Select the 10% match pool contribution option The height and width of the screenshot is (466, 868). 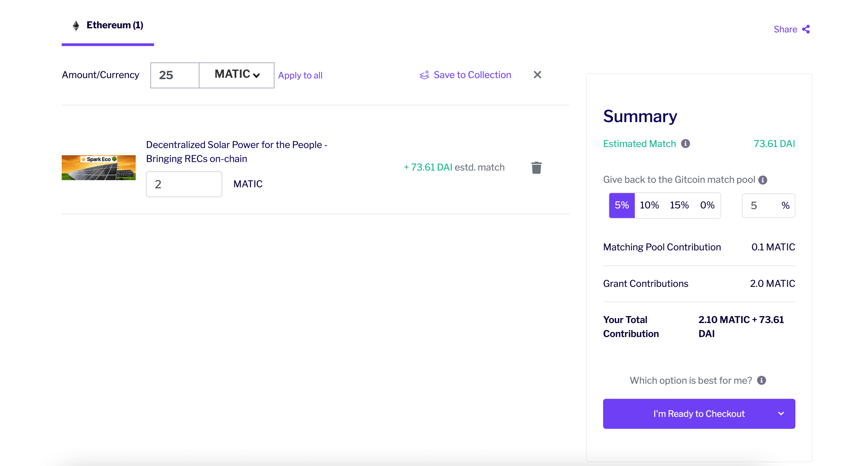click(x=649, y=205)
